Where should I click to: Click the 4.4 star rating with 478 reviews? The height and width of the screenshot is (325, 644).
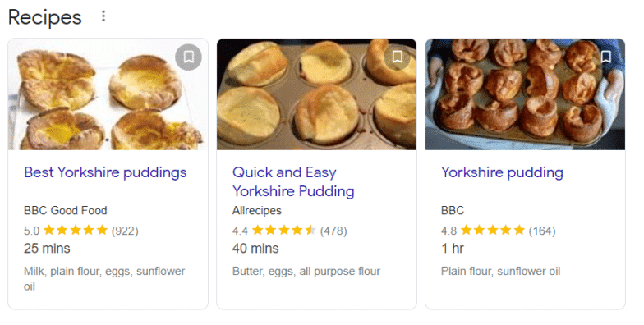289,231
